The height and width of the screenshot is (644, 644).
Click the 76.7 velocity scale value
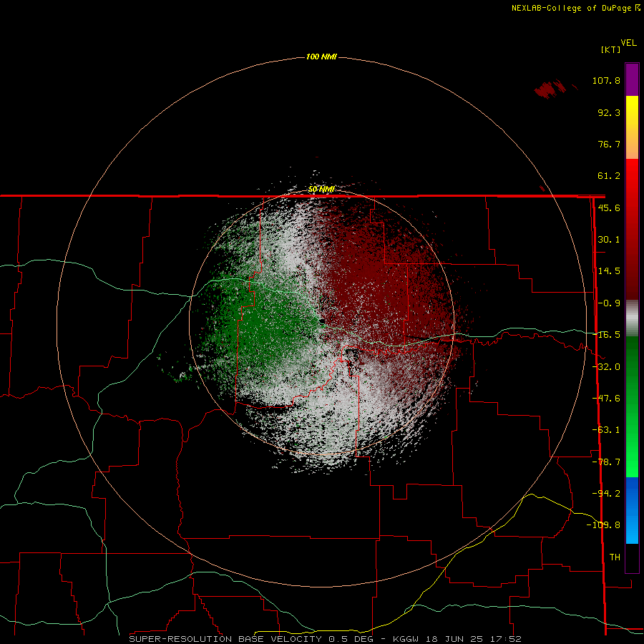[x=609, y=144]
